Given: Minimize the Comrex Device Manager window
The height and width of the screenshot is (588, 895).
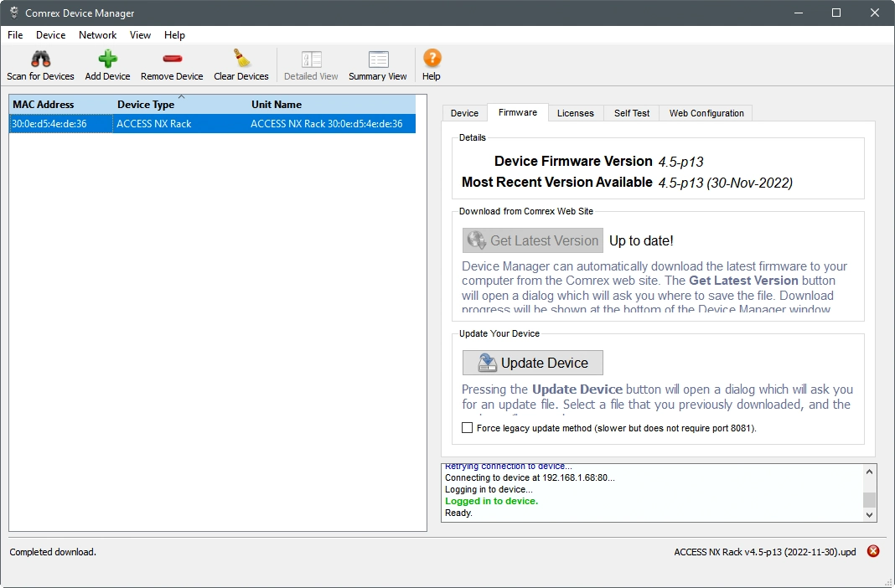Looking at the screenshot, I should (x=799, y=13).
